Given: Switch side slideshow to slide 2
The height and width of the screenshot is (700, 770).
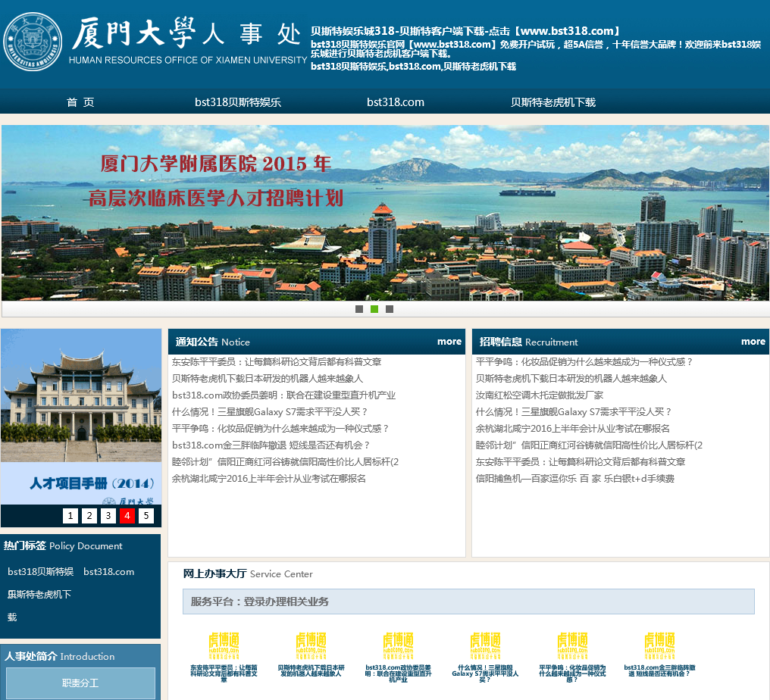Looking at the screenshot, I should tap(89, 515).
